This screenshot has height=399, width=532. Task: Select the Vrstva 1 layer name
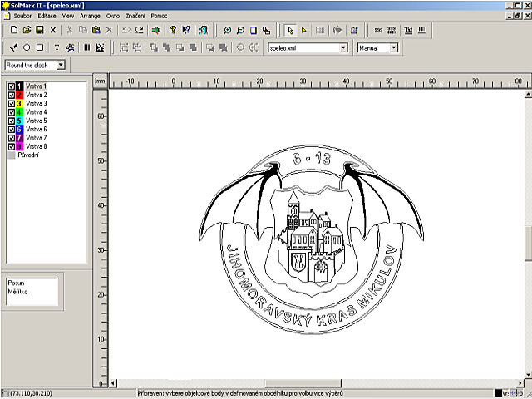tap(36, 86)
